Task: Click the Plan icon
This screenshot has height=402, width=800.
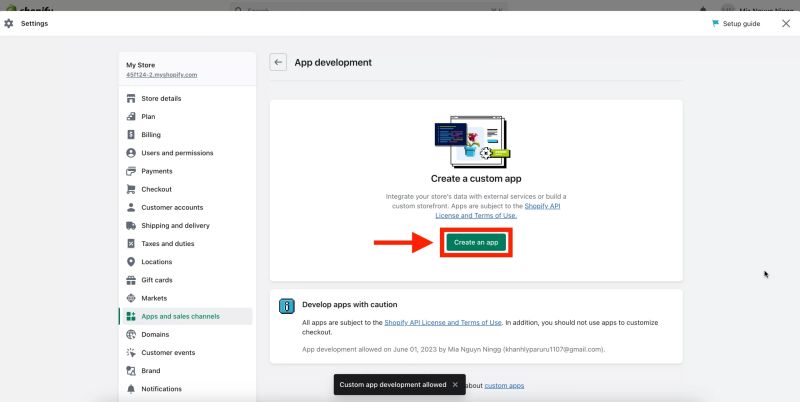Action: [x=131, y=116]
